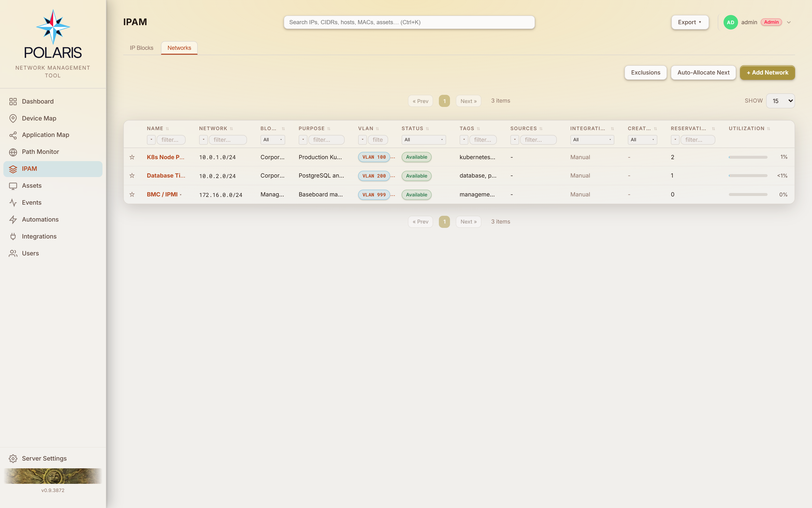The height and width of the screenshot is (508, 812).
Task: Sort by Purpose column sort icon
Action: [x=329, y=129]
